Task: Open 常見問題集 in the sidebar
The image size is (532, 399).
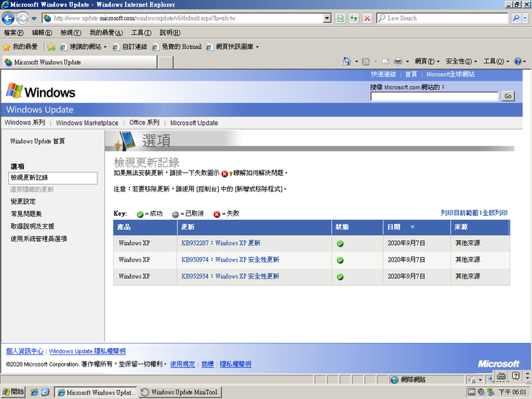Action: (26, 214)
